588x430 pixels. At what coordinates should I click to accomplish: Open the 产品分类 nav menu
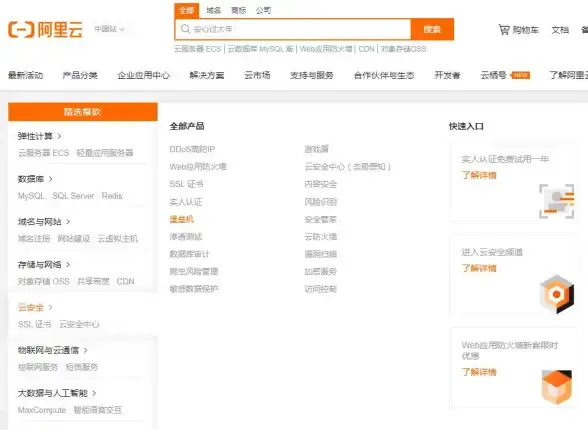click(x=80, y=75)
